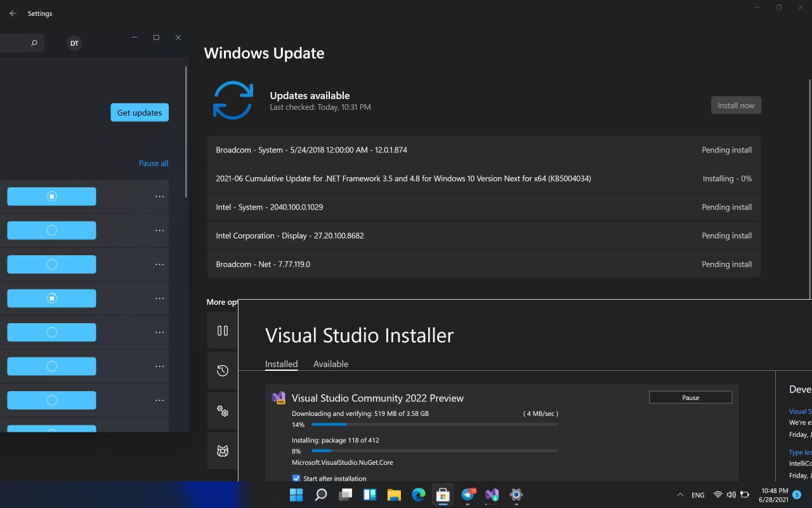
Task: Show hidden tray icons chevron
Action: (680, 495)
